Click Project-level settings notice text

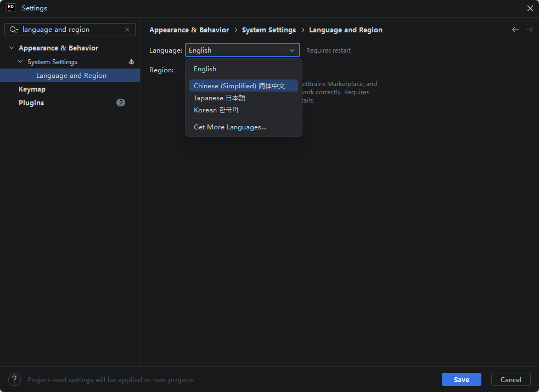pyautogui.click(x=110, y=379)
